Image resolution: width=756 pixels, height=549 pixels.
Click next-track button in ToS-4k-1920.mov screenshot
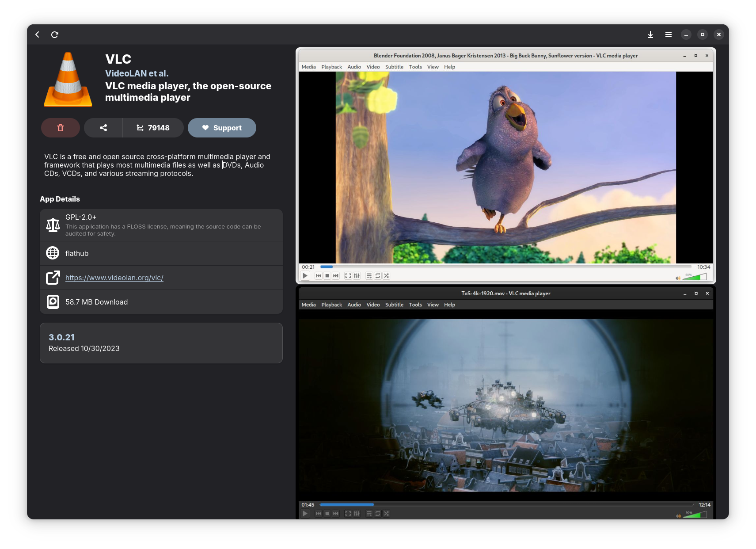336,514
